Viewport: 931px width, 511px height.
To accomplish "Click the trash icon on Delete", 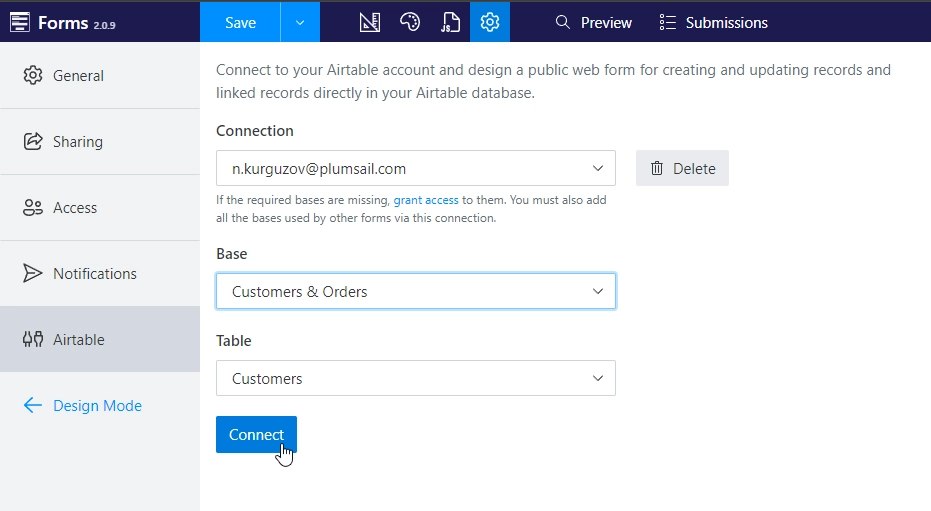I will 656,169.
